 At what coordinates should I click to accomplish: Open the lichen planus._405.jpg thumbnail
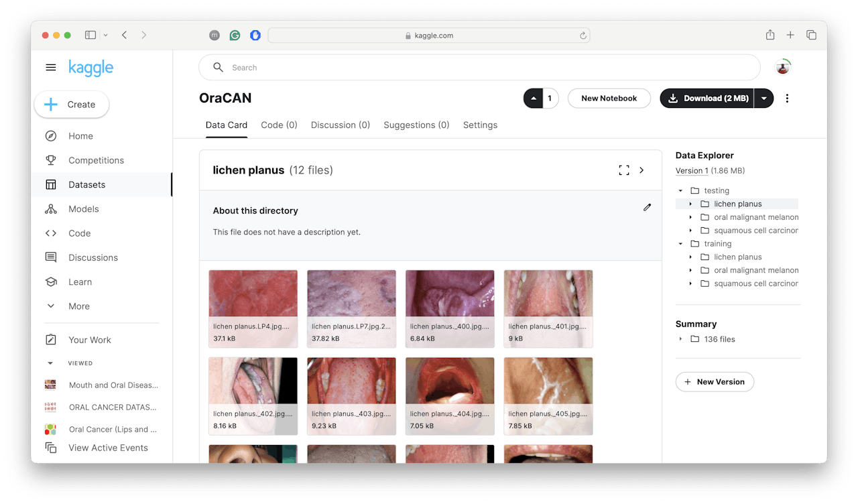tap(548, 396)
